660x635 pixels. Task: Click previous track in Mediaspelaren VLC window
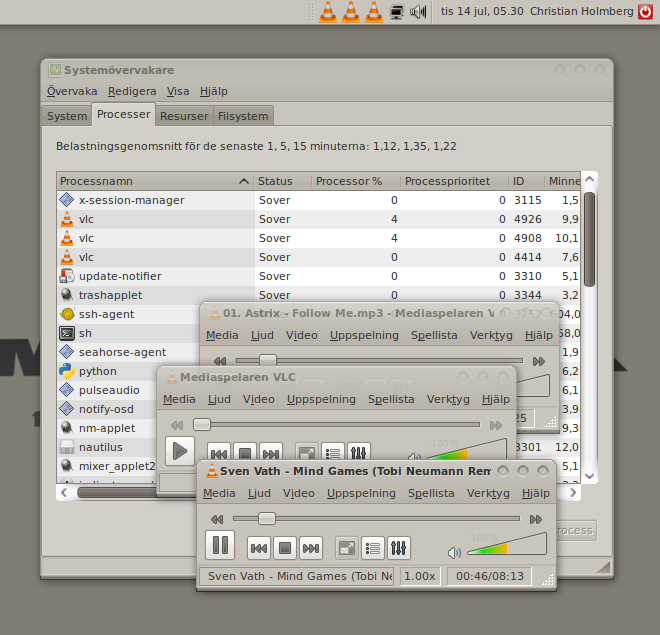coord(219,452)
